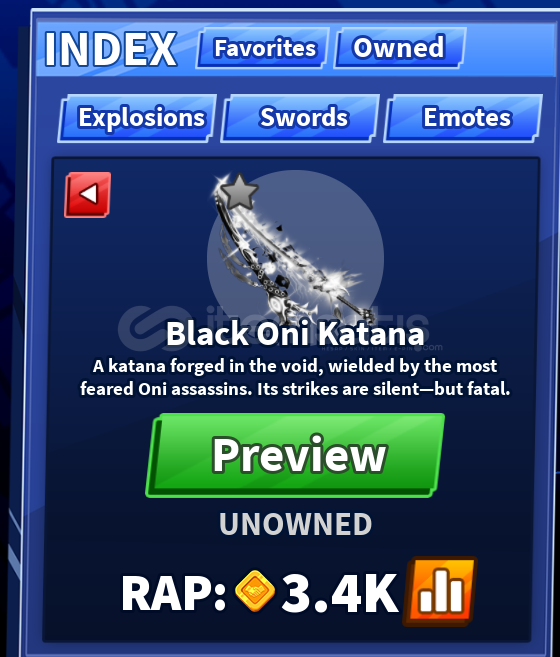Image resolution: width=560 pixels, height=657 pixels.
Task: Click the katana description text
Action: 295,378
